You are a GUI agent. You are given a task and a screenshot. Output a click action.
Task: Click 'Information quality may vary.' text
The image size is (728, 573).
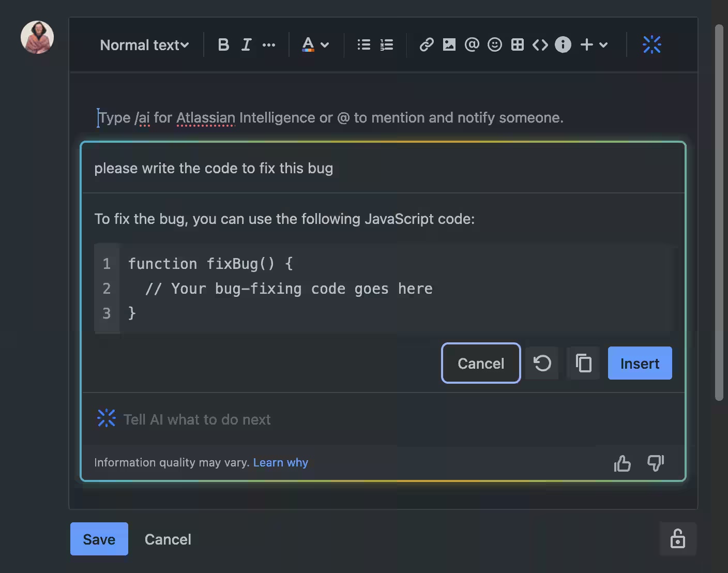click(x=172, y=462)
